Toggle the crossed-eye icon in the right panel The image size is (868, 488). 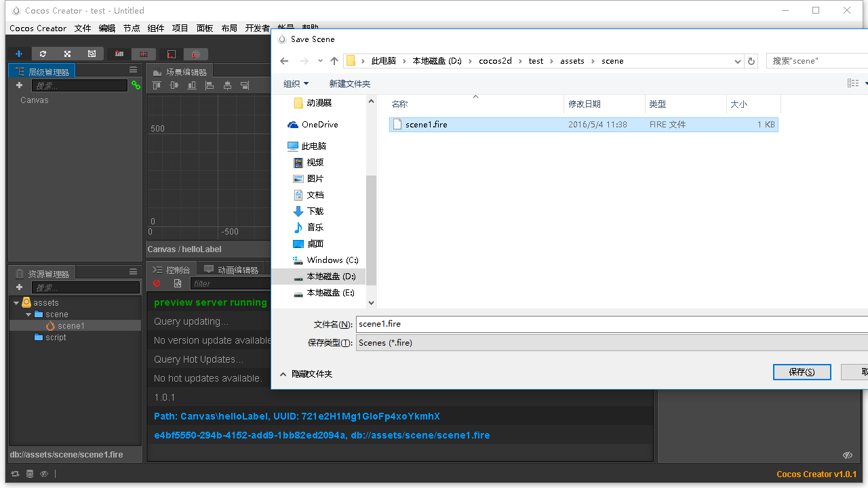point(847,455)
